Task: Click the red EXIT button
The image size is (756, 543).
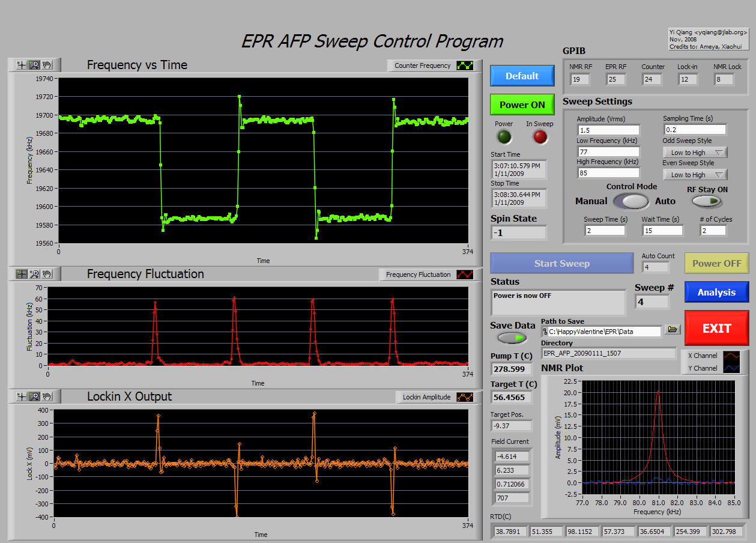Action: click(x=716, y=329)
